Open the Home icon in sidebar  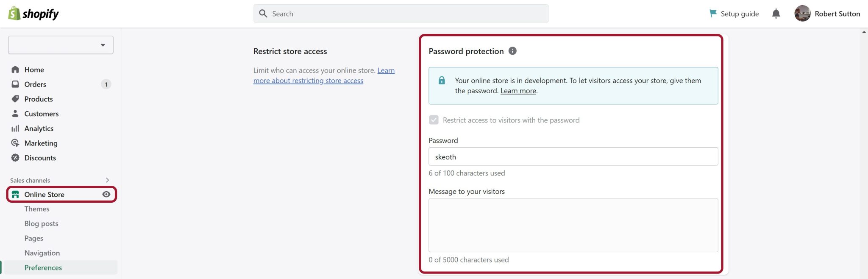pyautogui.click(x=15, y=70)
